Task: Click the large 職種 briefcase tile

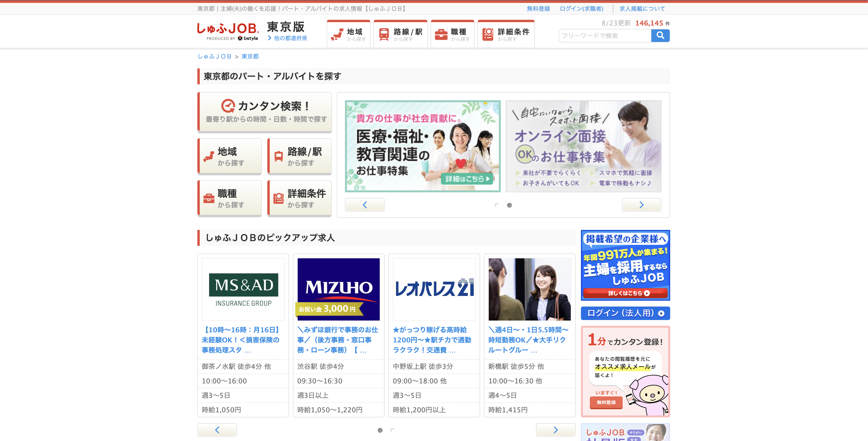Action: point(229,198)
